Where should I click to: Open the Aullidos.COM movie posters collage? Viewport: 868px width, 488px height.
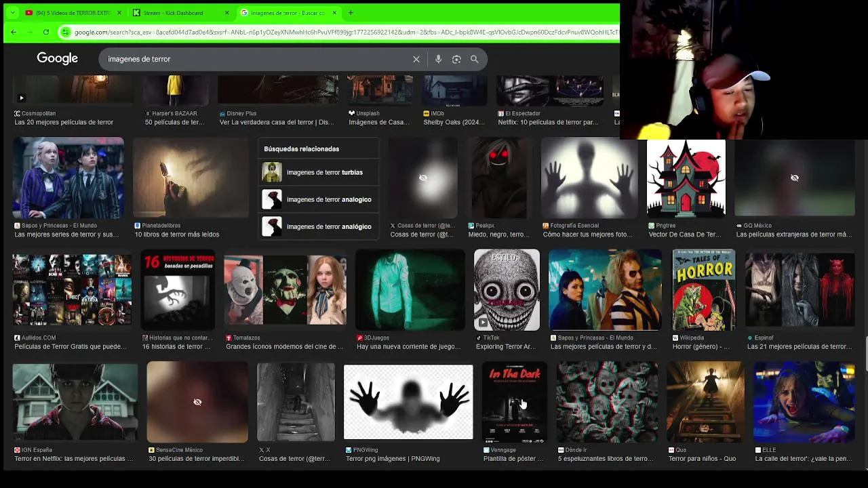pyautogui.click(x=72, y=289)
